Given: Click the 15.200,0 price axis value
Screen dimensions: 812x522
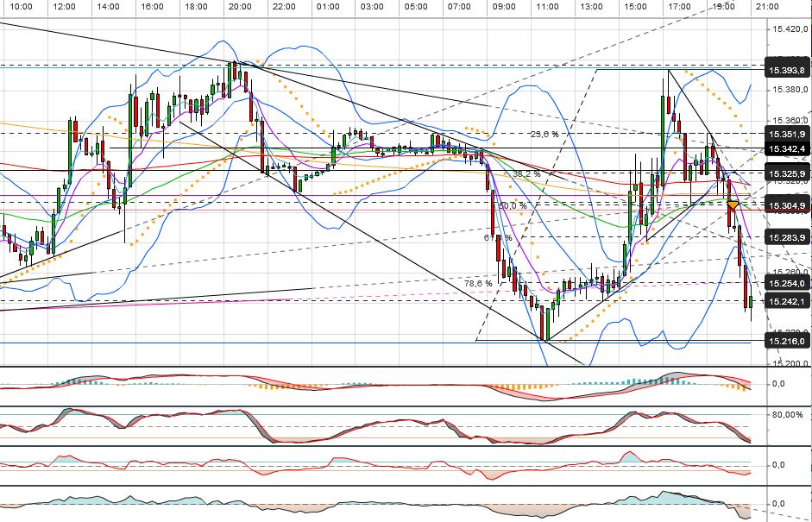Looking at the screenshot, I should pos(790,363).
